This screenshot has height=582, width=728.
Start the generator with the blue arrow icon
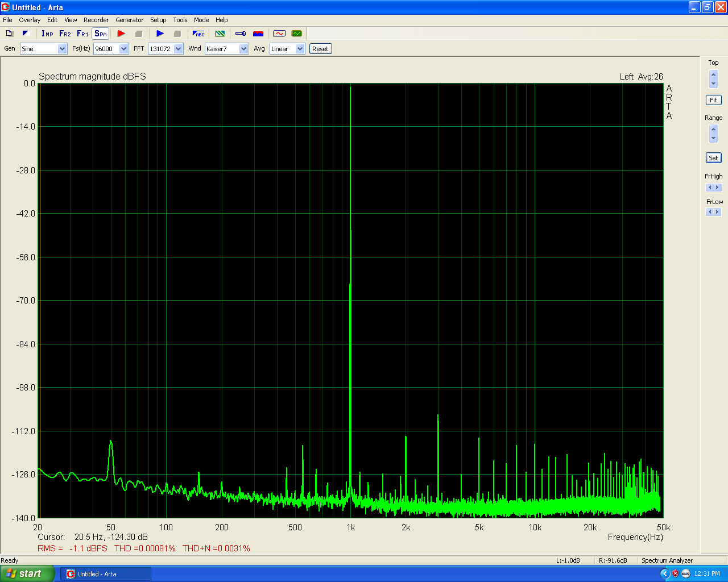(x=160, y=34)
